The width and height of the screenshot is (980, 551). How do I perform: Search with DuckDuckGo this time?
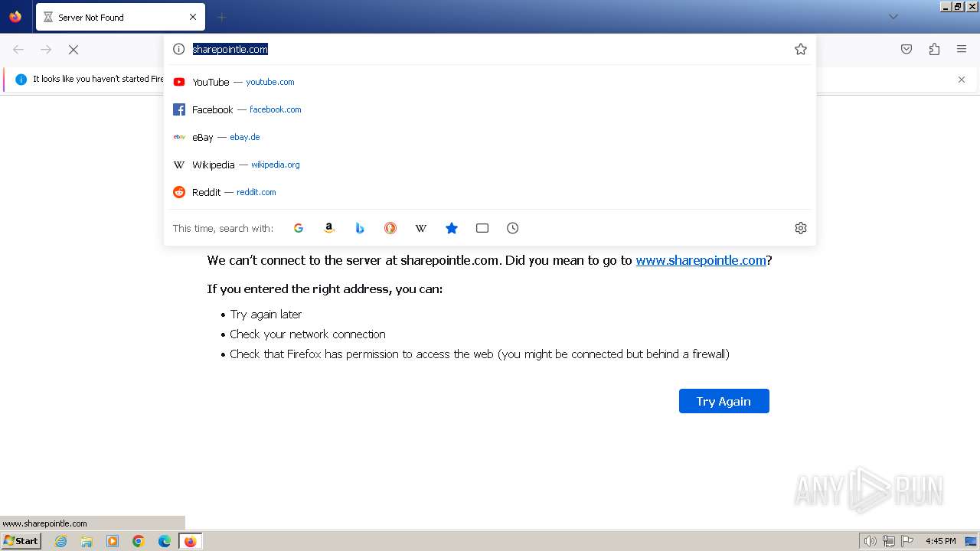[x=390, y=228]
